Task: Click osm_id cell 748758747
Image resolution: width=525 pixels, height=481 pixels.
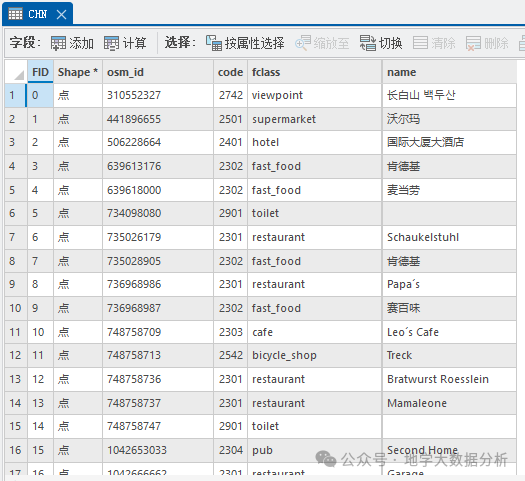Action: click(158, 426)
